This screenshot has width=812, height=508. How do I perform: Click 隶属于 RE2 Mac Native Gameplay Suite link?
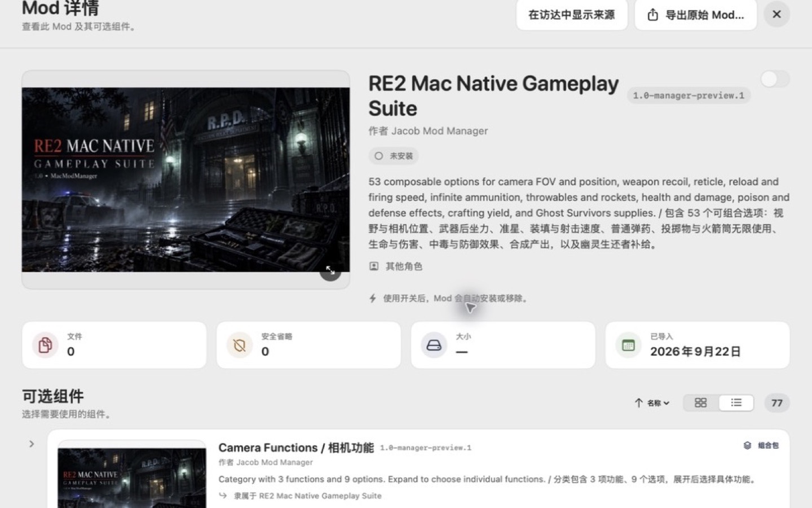pyautogui.click(x=308, y=496)
